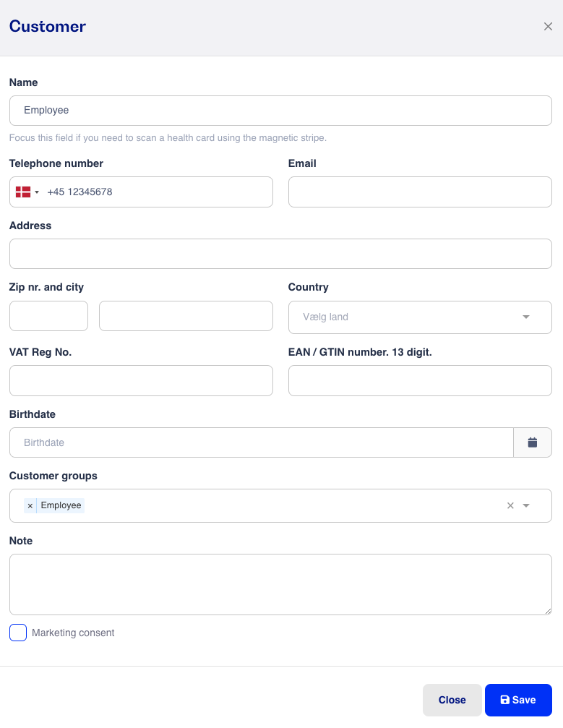The image size is (563, 728).
Task: Click the EAN / GTIN number field
Action: click(x=420, y=381)
